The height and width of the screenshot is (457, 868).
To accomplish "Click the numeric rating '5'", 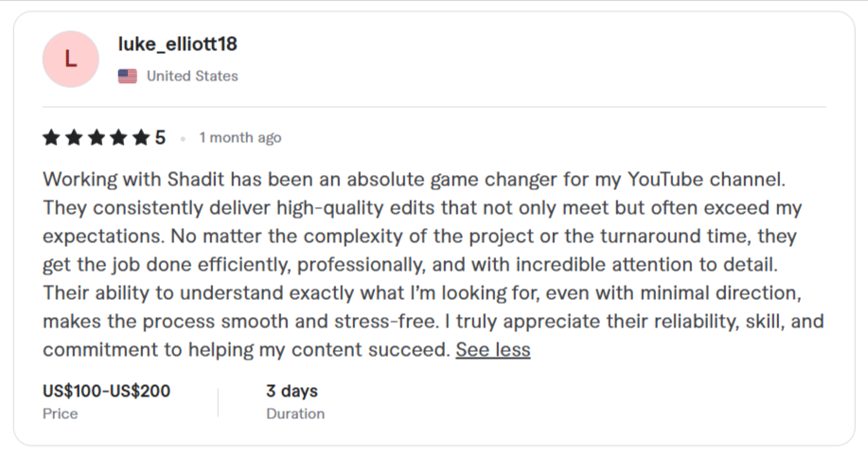I will [x=160, y=138].
